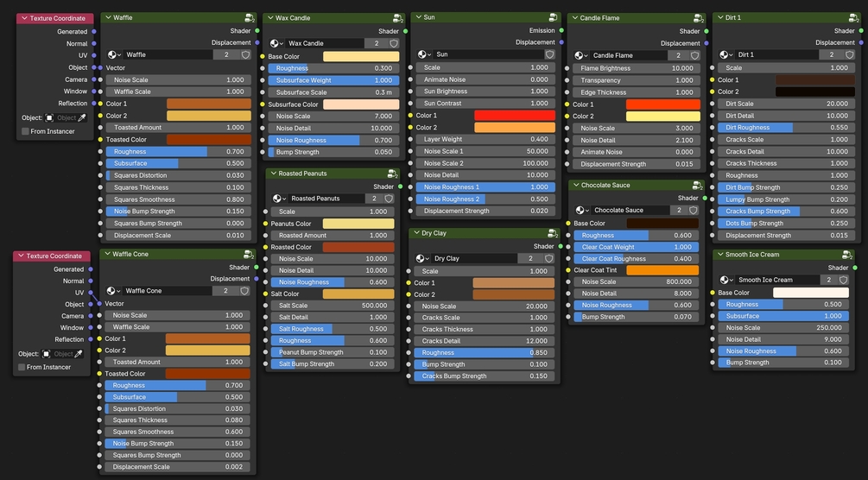The height and width of the screenshot is (480, 868).
Task: Enable From Instancer in upper Texture Coordinate node
Action: pyautogui.click(x=25, y=131)
